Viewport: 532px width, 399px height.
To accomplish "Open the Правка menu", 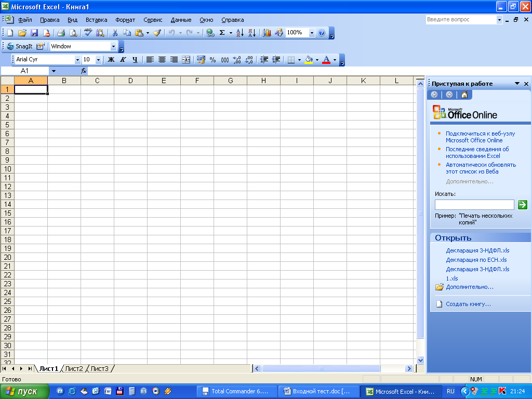I will point(49,20).
